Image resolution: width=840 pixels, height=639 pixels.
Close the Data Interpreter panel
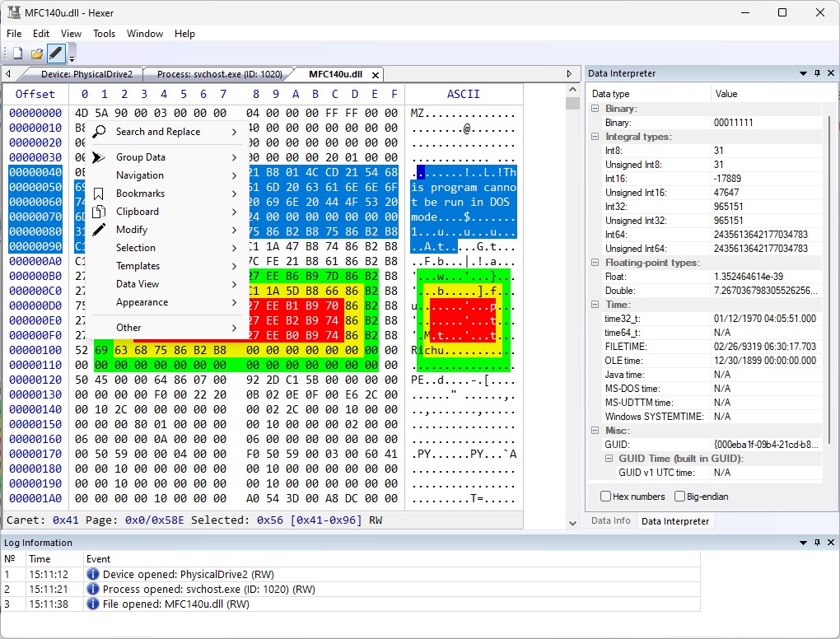[x=831, y=73]
